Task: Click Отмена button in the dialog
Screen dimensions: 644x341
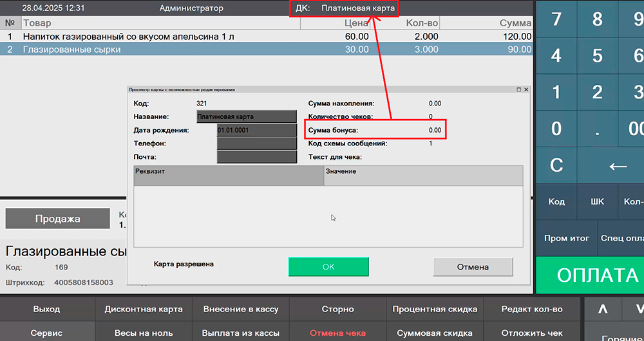Action: tap(473, 266)
